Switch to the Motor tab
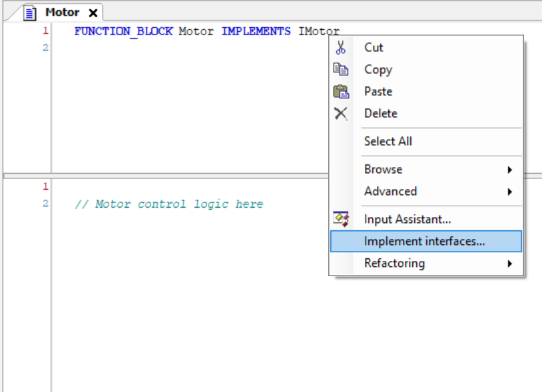The height and width of the screenshot is (392, 542). click(x=62, y=13)
